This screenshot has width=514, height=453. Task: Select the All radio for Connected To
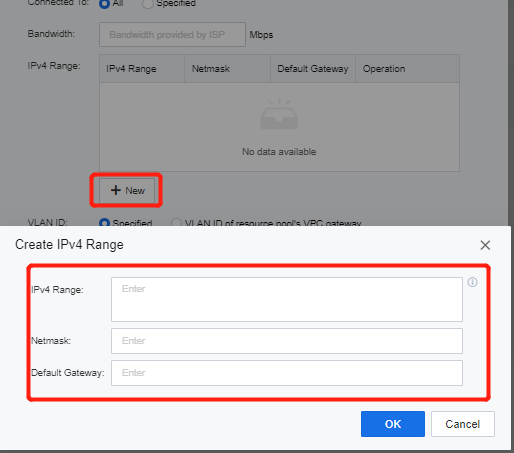point(104,3)
